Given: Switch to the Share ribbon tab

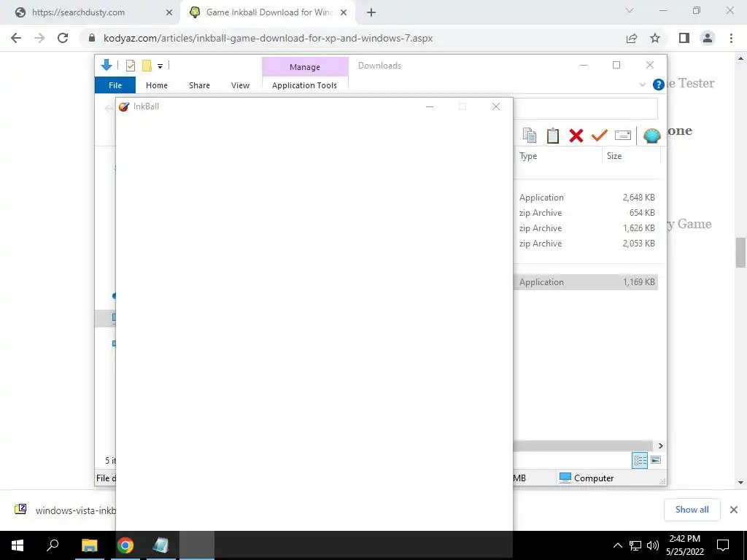Looking at the screenshot, I should [x=199, y=85].
